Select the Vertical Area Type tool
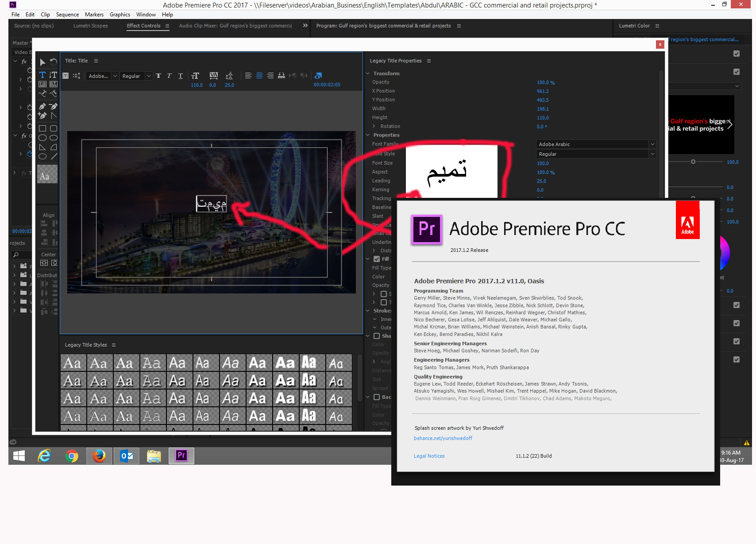756x544 pixels. 54,84
